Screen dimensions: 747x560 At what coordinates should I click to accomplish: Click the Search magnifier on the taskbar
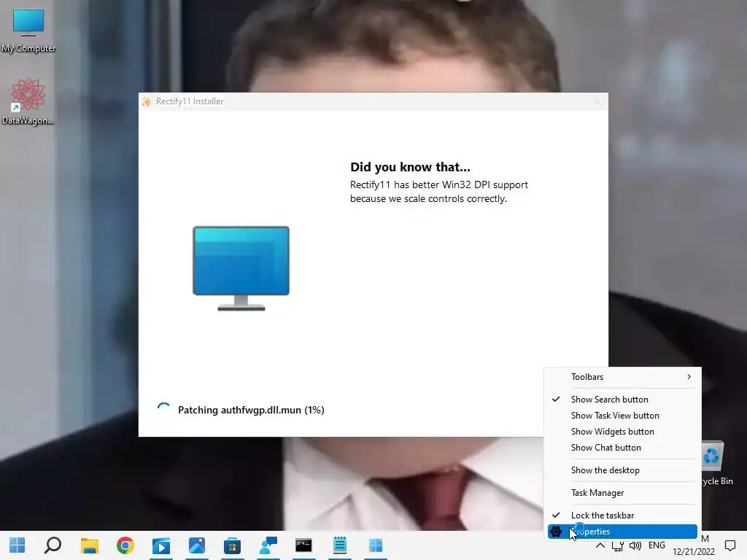tap(53, 545)
